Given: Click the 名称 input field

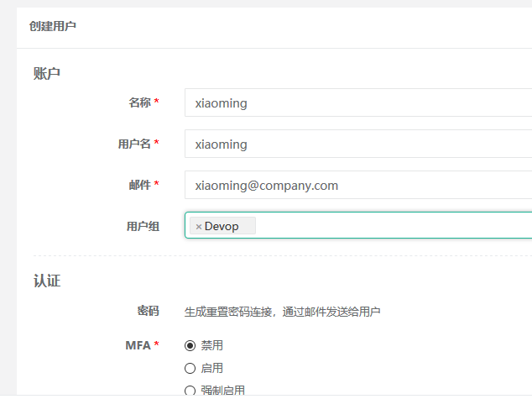Looking at the screenshot, I should pyautogui.click(x=357, y=102).
